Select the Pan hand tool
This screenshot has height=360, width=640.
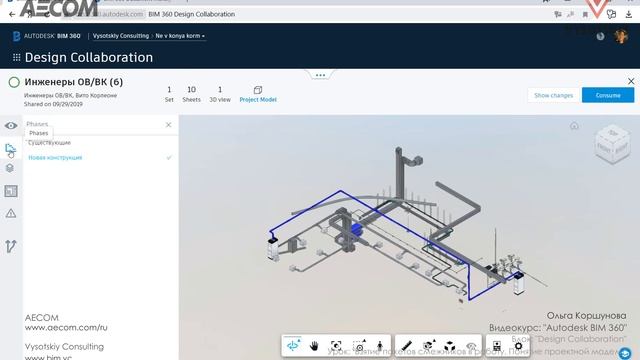point(314,346)
